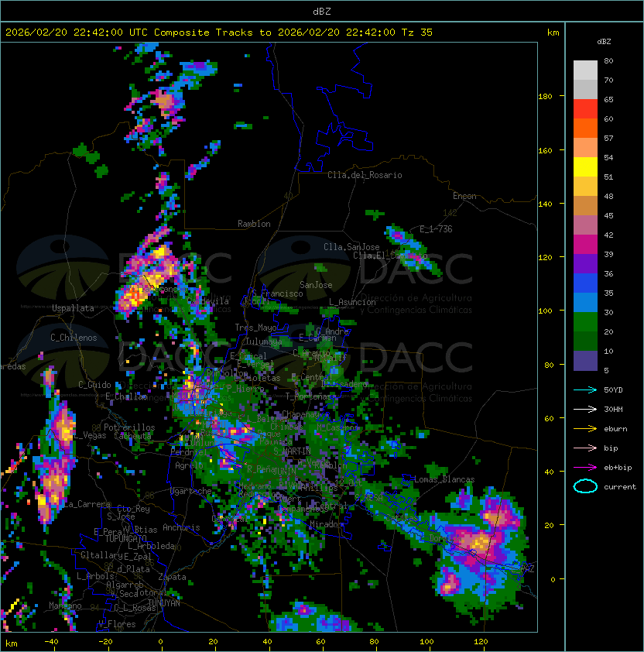Viewport: 644px width, 652px height.
Task: Click the Uspallata place label on map
Action: coord(73,308)
